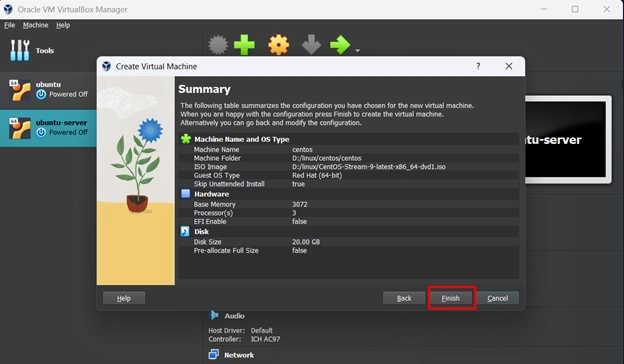The image size is (624, 364).
Task: Click the ubuntu VM OS icon
Action: [20, 90]
